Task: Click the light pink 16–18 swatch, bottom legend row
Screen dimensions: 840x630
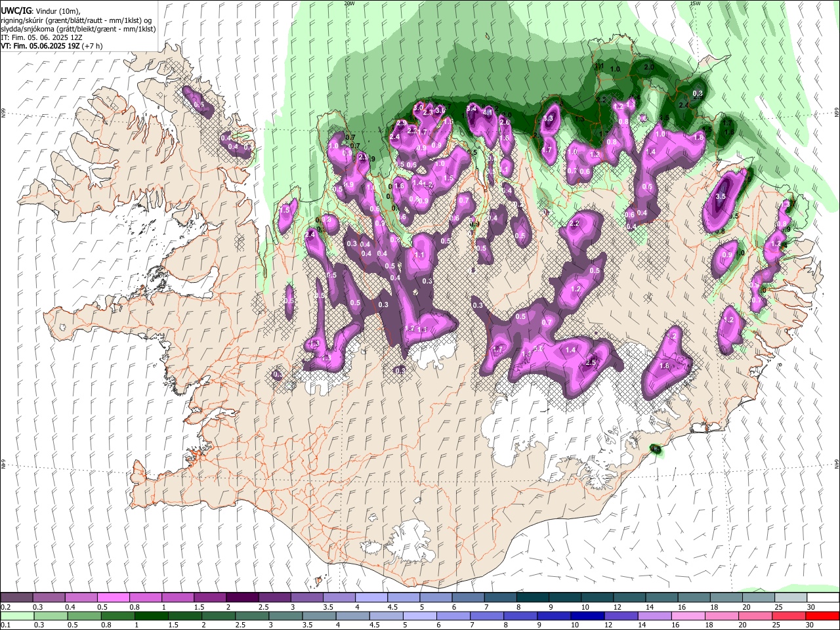Action: click(x=689, y=616)
